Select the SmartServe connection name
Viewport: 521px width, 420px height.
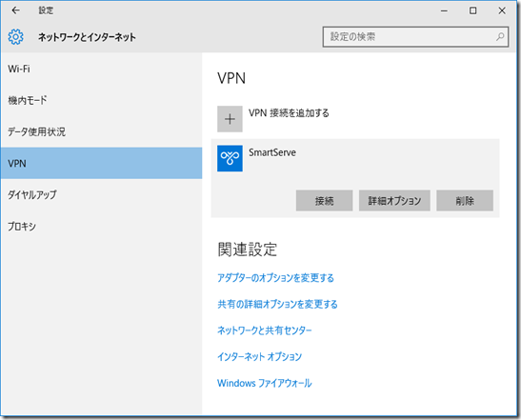pos(272,152)
